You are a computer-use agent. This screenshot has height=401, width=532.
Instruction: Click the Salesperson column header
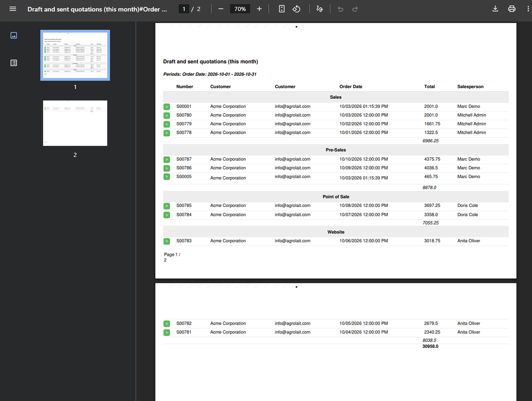pyautogui.click(x=470, y=87)
